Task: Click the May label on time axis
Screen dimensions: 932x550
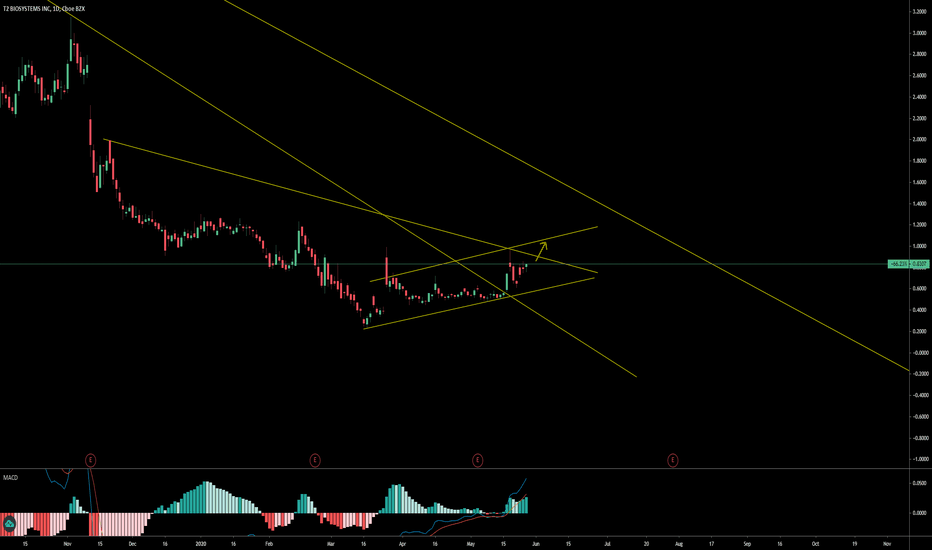Action: [471, 543]
